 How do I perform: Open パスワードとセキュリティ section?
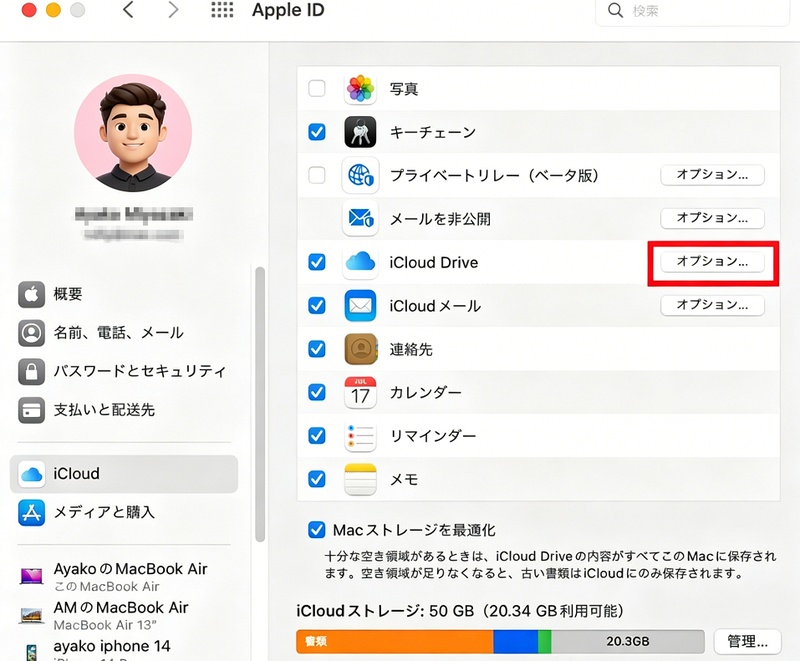[124, 371]
